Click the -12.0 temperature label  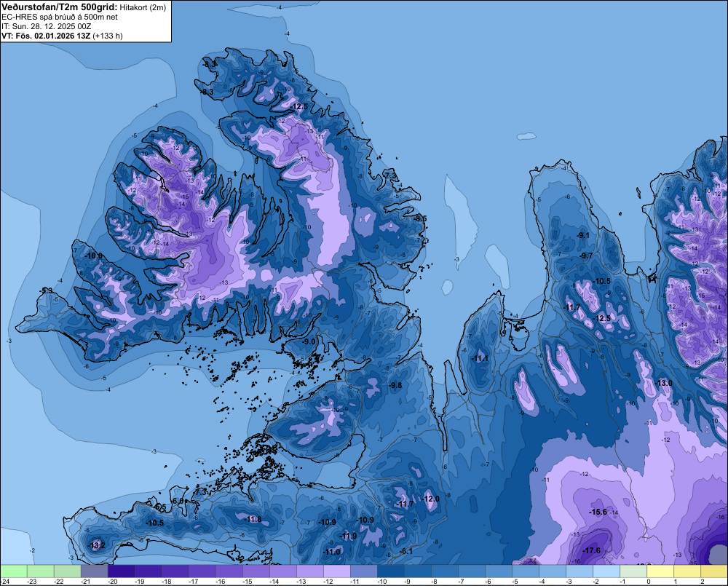click(431, 499)
